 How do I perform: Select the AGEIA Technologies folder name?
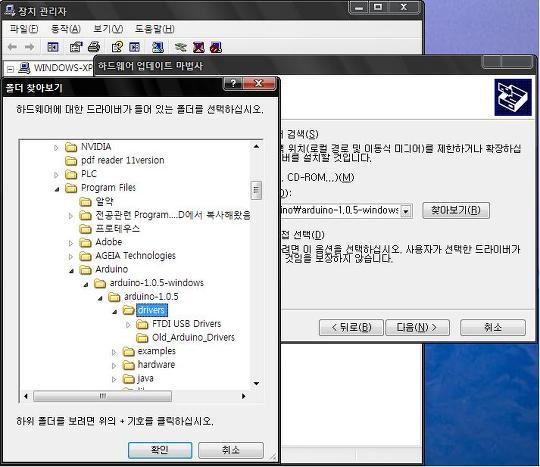(135, 256)
